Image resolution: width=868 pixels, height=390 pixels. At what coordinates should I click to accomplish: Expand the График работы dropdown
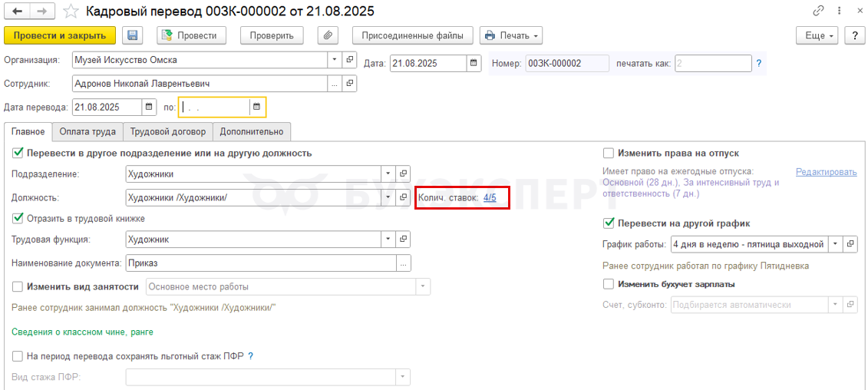tap(835, 244)
